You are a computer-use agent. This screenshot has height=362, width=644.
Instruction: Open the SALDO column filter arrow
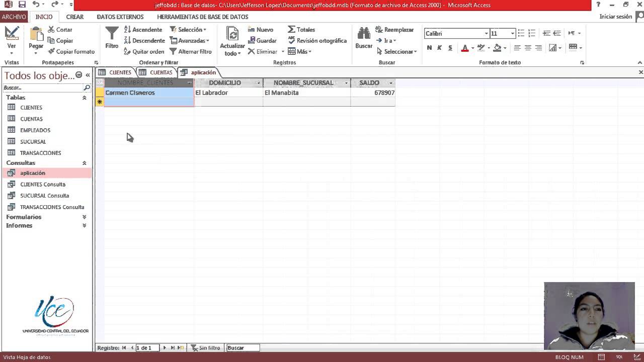(x=391, y=83)
